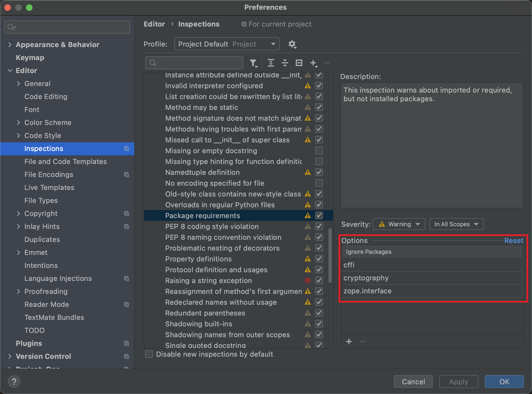Select File Types in the sidebar

pyautogui.click(x=41, y=201)
